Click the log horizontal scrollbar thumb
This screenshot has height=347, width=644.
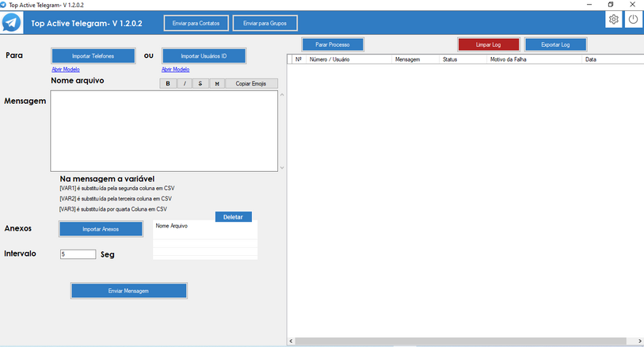point(460,341)
